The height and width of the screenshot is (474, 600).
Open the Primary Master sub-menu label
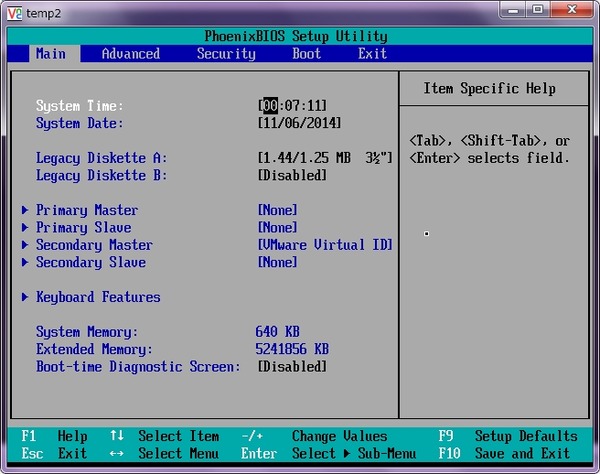[x=87, y=210]
